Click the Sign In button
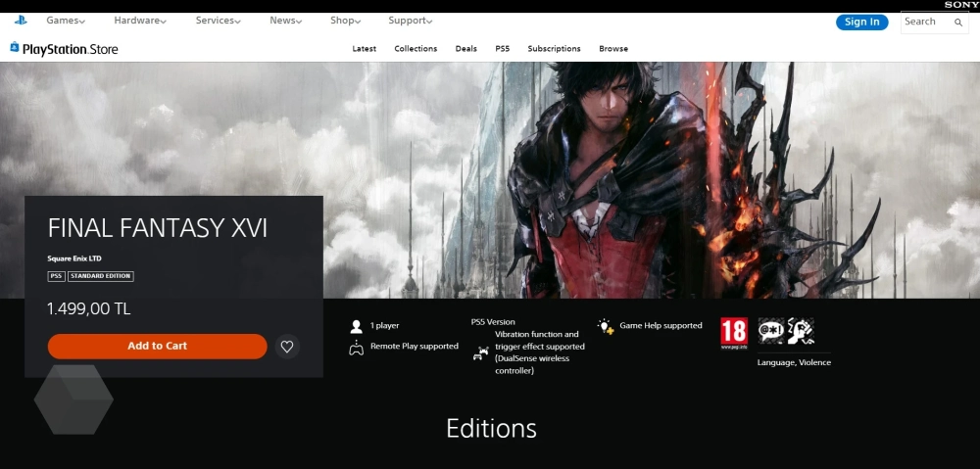Viewport: 980px width, 469px height. (861, 23)
